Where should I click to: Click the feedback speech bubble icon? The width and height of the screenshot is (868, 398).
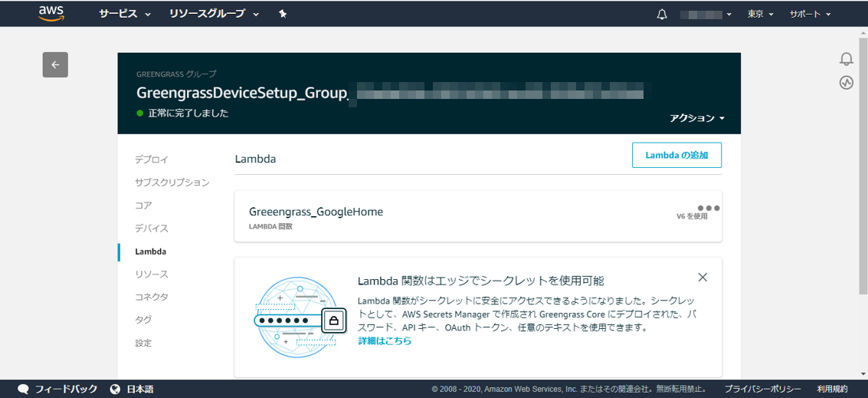pos(23,389)
